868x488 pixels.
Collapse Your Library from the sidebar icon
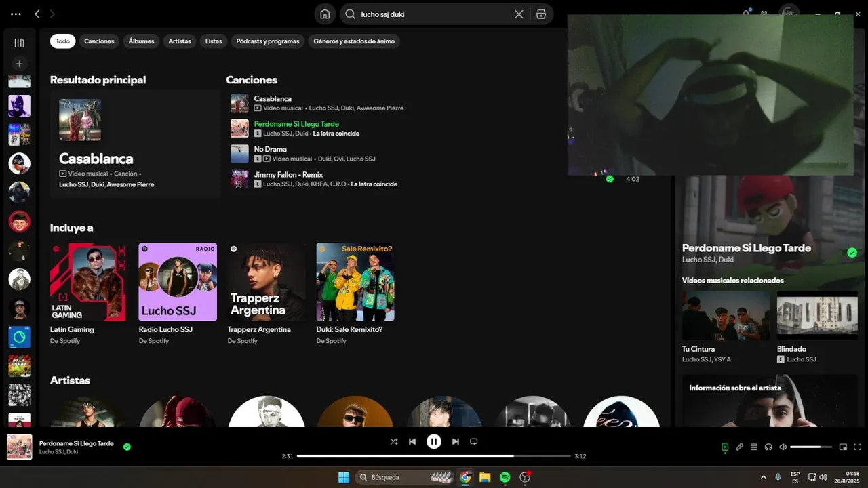19,43
